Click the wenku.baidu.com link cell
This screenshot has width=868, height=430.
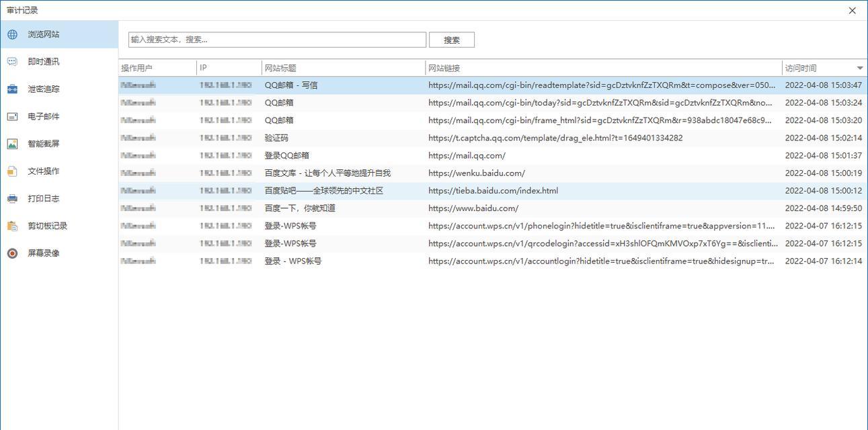477,173
